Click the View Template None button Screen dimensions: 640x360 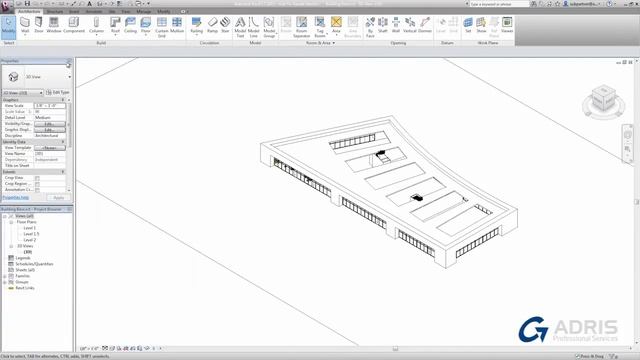50,148
